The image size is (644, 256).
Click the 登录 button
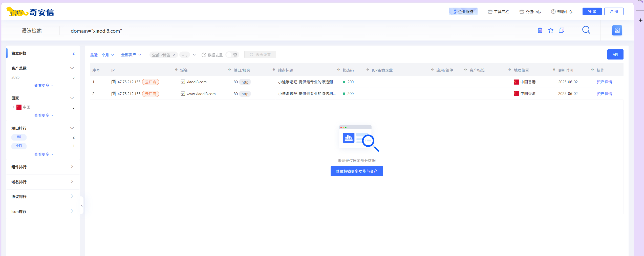tap(592, 11)
